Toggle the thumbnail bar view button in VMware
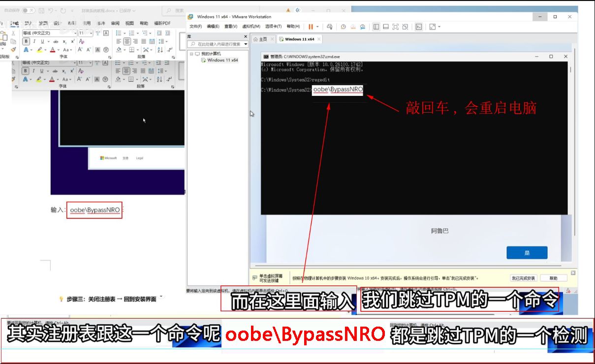595x364 pixels. coord(386,27)
